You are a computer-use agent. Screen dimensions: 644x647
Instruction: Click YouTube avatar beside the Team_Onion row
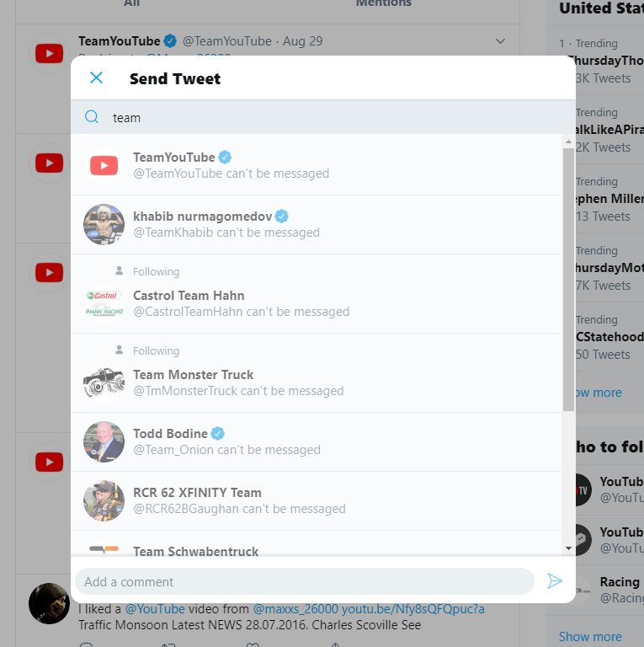point(49,463)
